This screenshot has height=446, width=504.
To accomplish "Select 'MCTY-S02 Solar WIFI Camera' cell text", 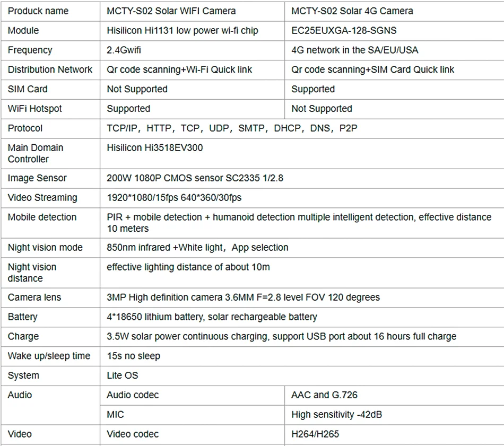I will point(171,11).
